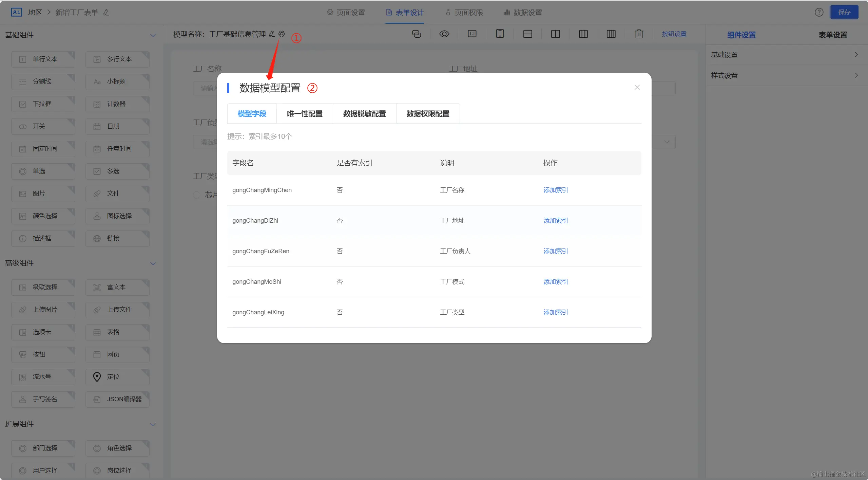868x480 pixels.
Task: Select the three-column layout icon
Action: [583, 34]
